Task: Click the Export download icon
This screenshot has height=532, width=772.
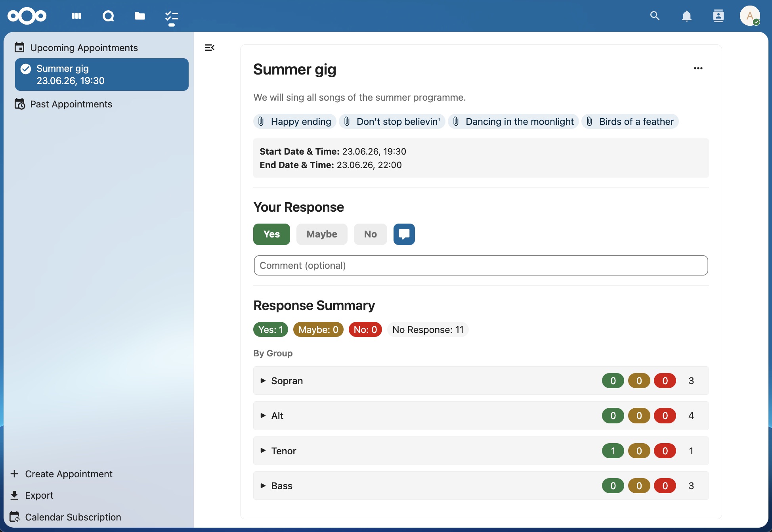Action: (15, 495)
